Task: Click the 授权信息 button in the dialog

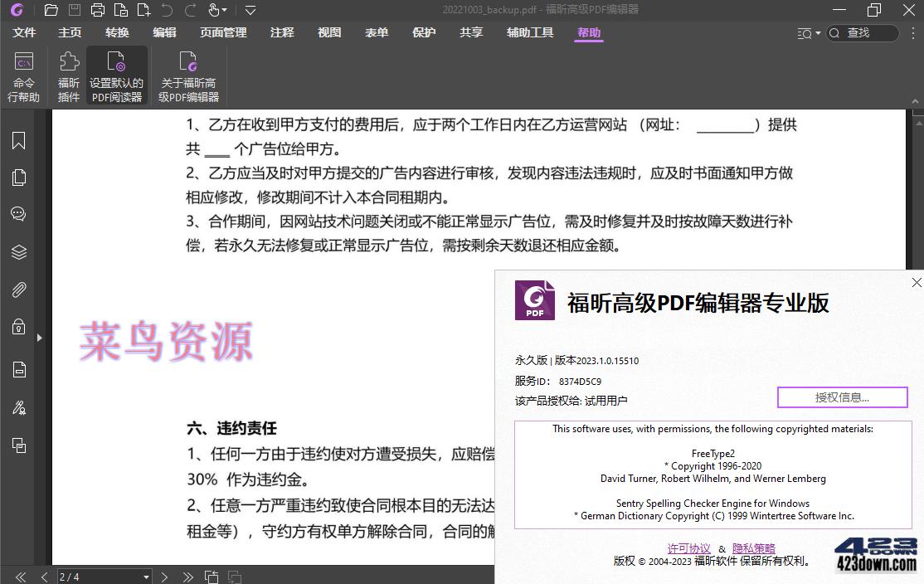Action: [842, 397]
